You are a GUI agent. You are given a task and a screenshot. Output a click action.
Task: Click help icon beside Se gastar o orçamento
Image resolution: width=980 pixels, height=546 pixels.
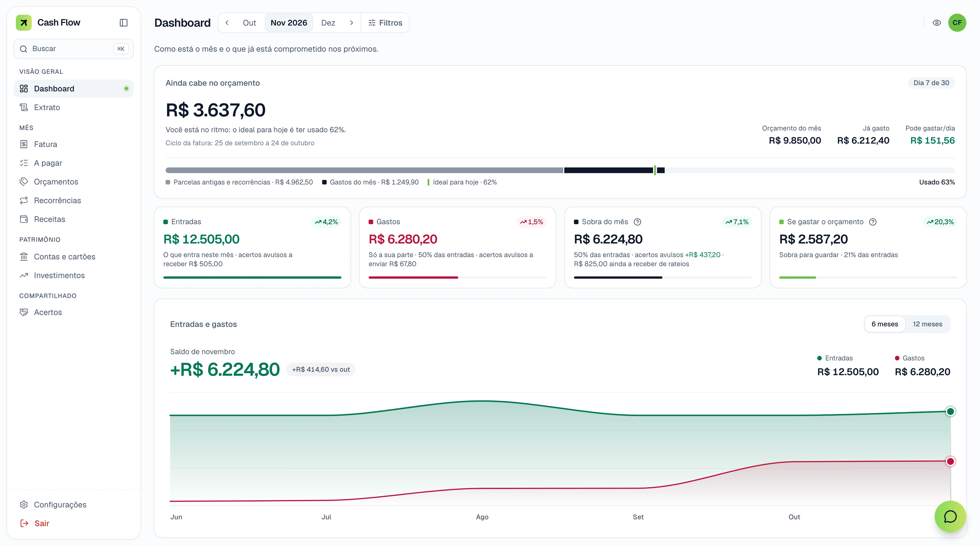click(x=873, y=222)
